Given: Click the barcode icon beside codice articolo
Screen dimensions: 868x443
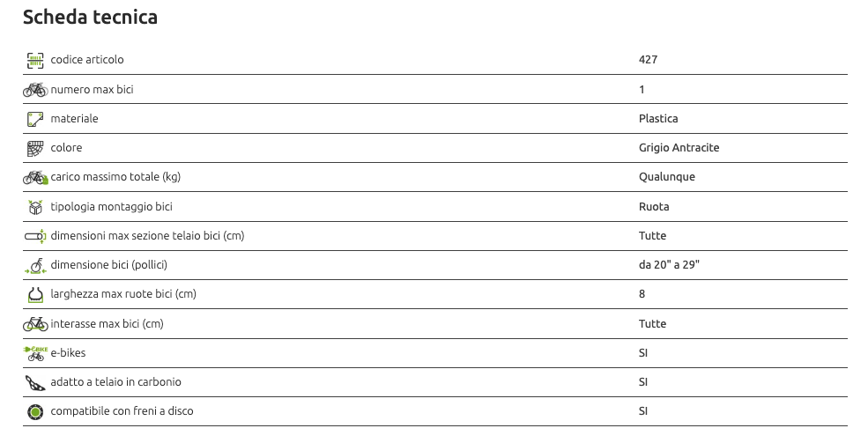Looking at the screenshot, I should coord(35,60).
